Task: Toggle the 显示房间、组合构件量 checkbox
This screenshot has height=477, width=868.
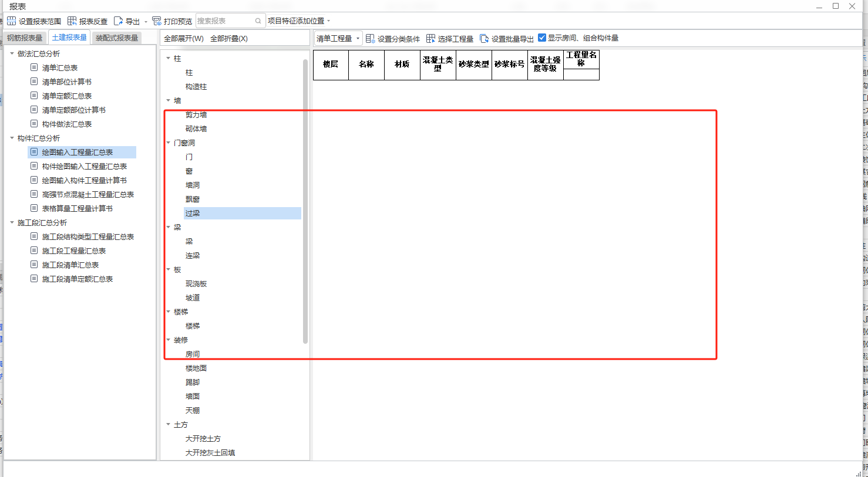Action: point(542,38)
